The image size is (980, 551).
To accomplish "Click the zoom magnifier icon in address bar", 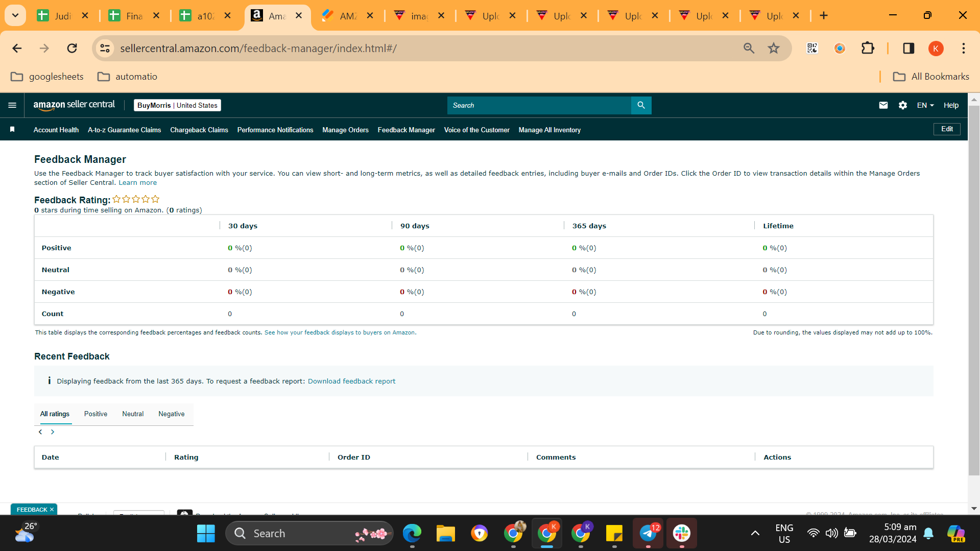I will 749,48.
